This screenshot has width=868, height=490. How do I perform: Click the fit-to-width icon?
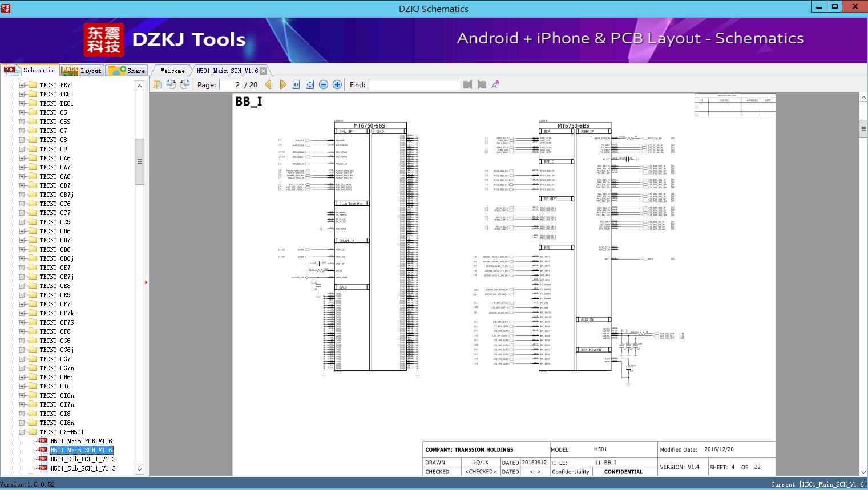296,84
